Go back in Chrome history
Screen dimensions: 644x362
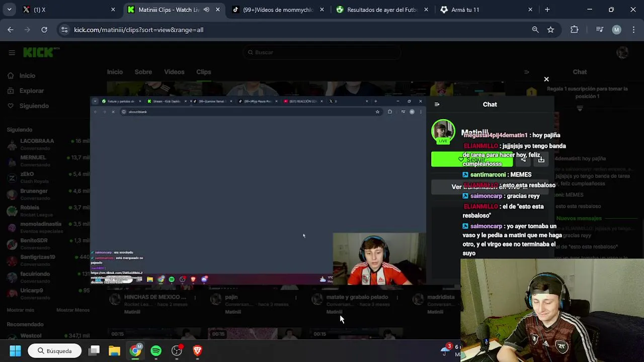point(11,30)
